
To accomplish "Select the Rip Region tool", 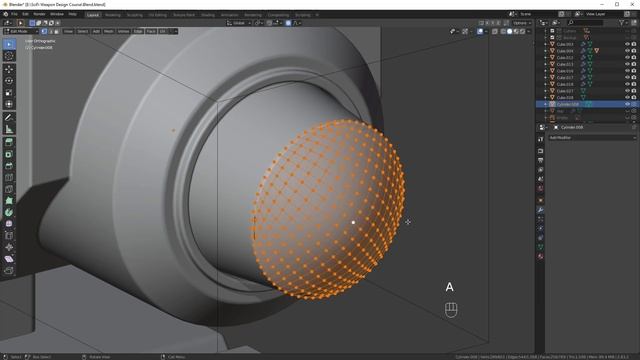I will 9,271.
